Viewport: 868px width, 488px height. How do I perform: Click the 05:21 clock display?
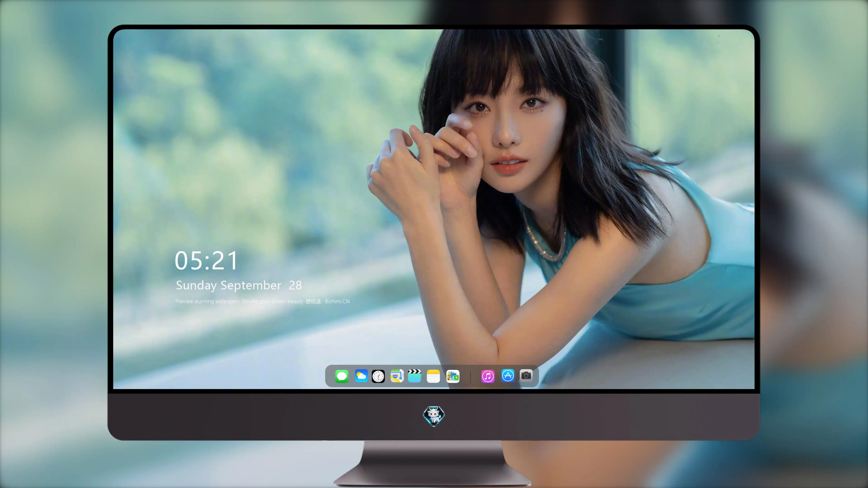[x=206, y=261]
